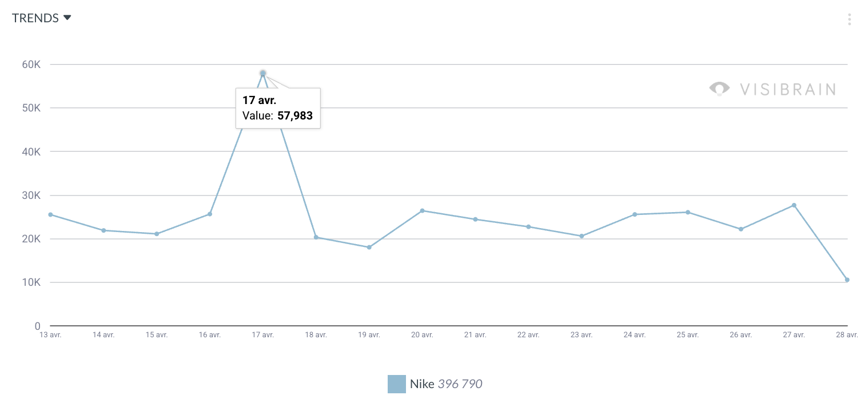The height and width of the screenshot is (415, 868).
Task: Click the Visibrain eye logo icon
Action: pyautogui.click(x=719, y=89)
